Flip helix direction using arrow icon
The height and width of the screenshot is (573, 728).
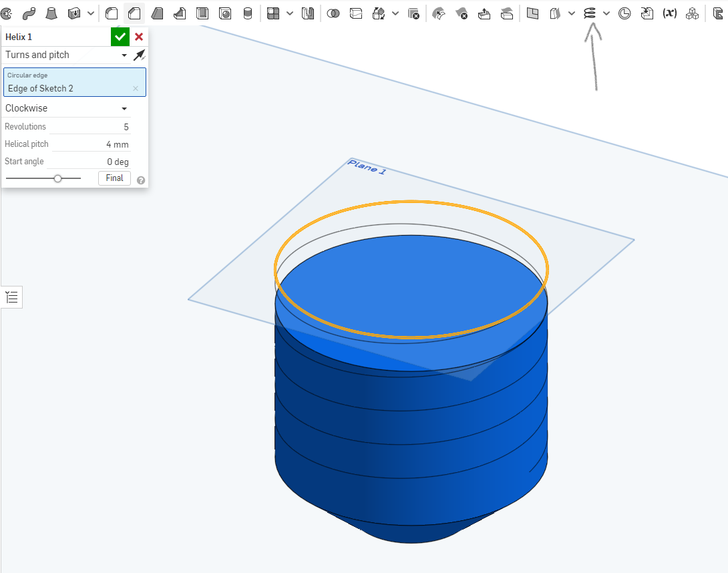click(140, 55)
